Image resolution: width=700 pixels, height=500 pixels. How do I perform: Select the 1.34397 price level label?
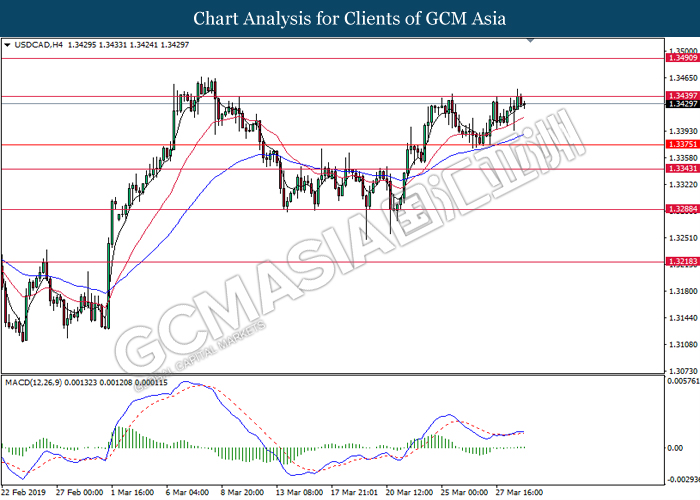tap(682, 96)
